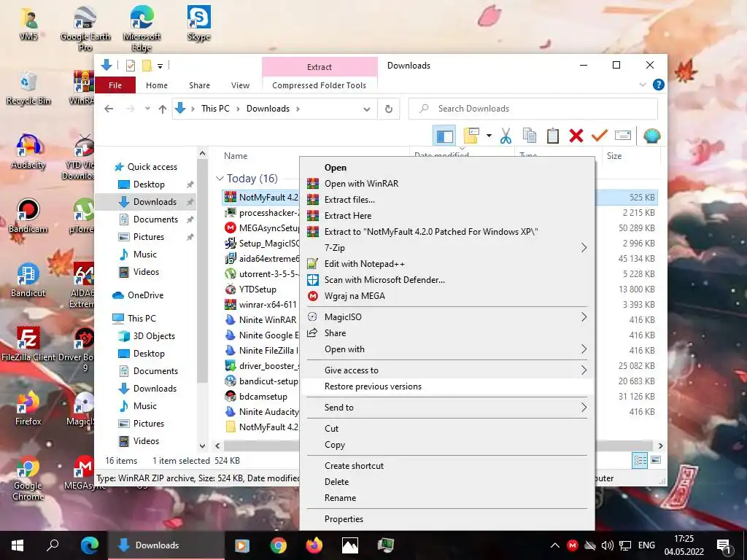The image size is (747, 560).
Task: Click the Search Downloads field
Action: (x=533, y=109)
